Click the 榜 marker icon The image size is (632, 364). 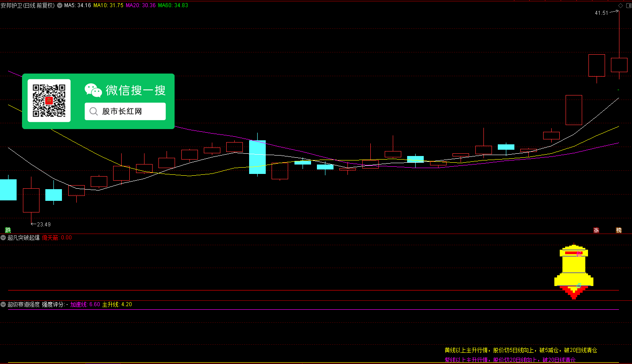click(x=619, y=230)
